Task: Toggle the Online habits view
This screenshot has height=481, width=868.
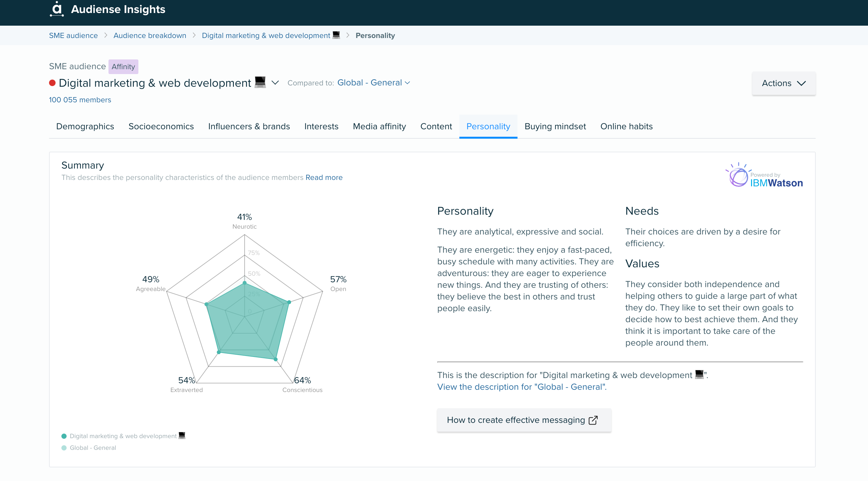Action: tap(626, 126)
